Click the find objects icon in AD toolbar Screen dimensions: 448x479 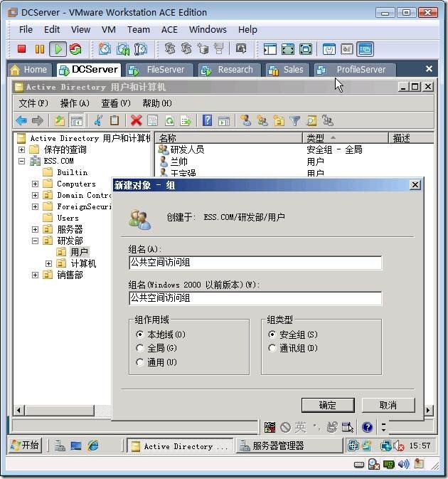coord(311,121)
